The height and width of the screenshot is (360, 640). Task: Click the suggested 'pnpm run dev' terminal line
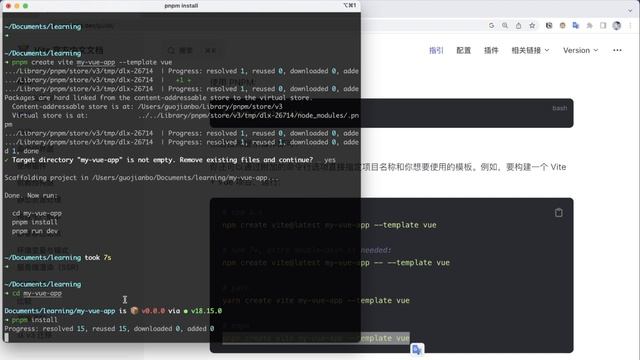click(x=35, y=231)
